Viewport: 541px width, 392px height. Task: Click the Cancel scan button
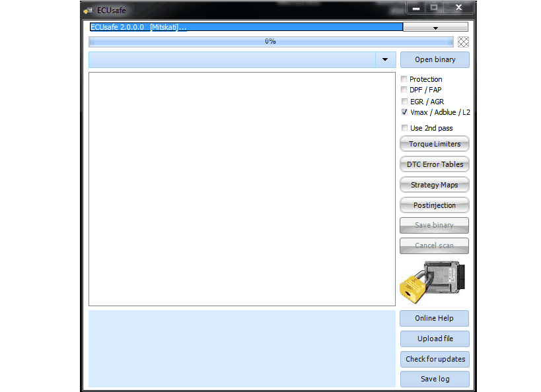pyautogui.click(x=434, y=245)
